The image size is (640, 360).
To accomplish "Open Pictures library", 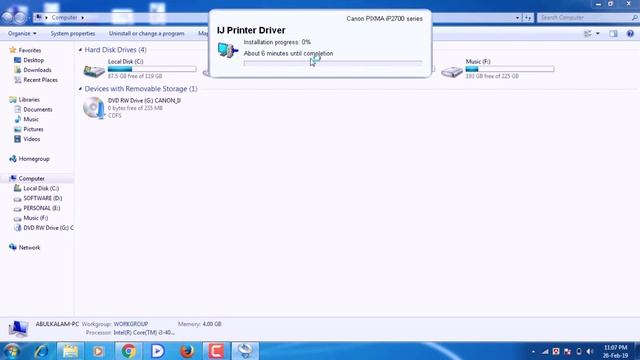I will pos(33,129).
